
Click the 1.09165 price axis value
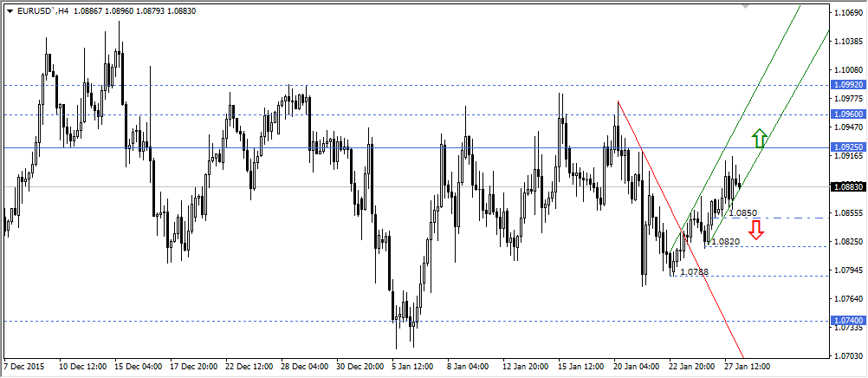coord(849,156)
